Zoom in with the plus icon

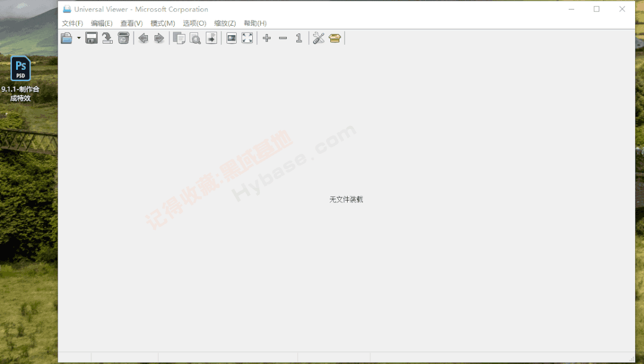tap(267, 38)
